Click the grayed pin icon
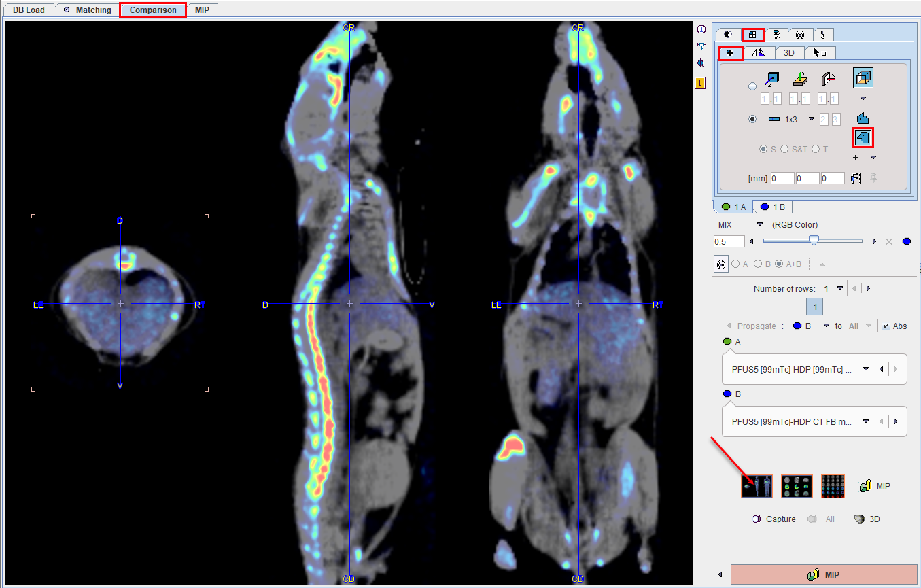 pos(873,178)
